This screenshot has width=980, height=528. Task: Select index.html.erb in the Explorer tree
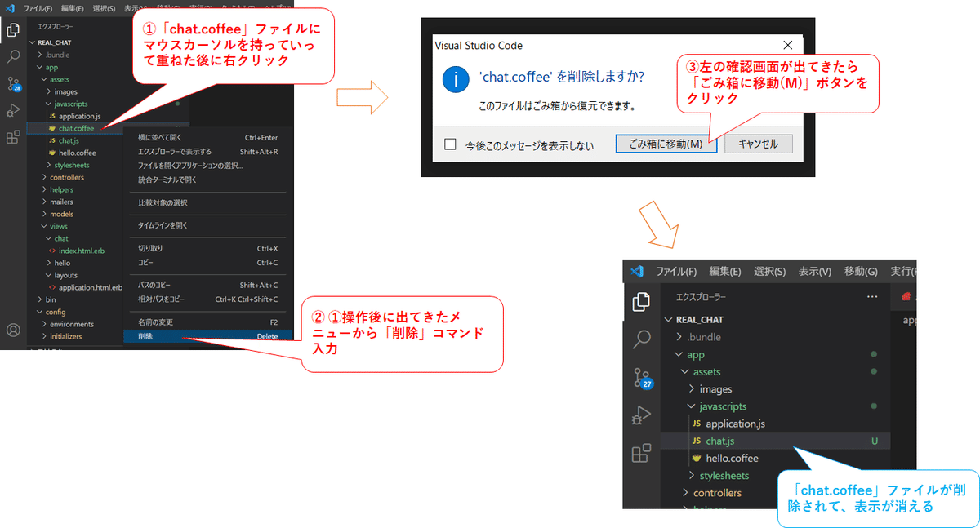[83, 251]
